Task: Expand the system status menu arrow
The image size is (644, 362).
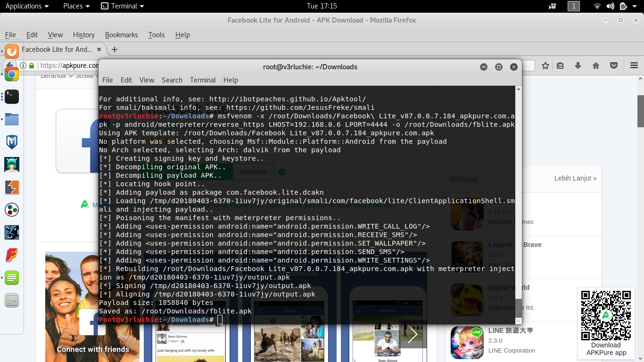Action: [x=635, y=6]
